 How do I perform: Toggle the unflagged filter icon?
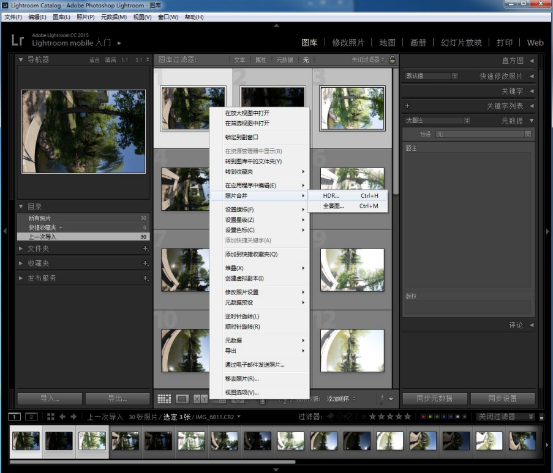tap(340, 417)
